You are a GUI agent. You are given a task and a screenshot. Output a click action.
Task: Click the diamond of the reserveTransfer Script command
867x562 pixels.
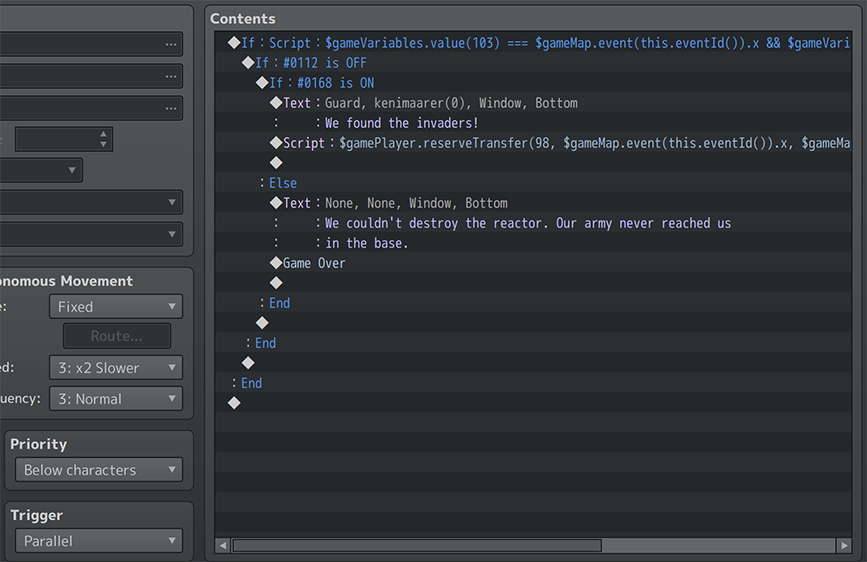tap(276, 143)
